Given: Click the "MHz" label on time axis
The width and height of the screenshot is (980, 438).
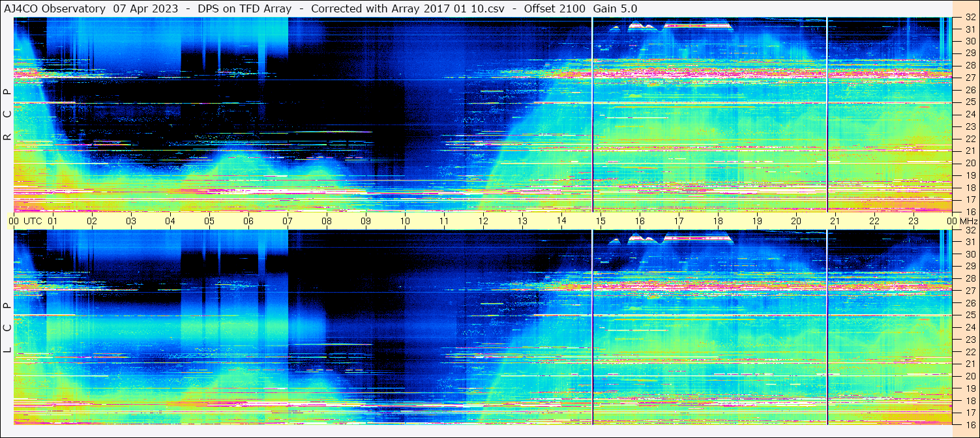Looking at the screenshot, I should click(968, 221).
